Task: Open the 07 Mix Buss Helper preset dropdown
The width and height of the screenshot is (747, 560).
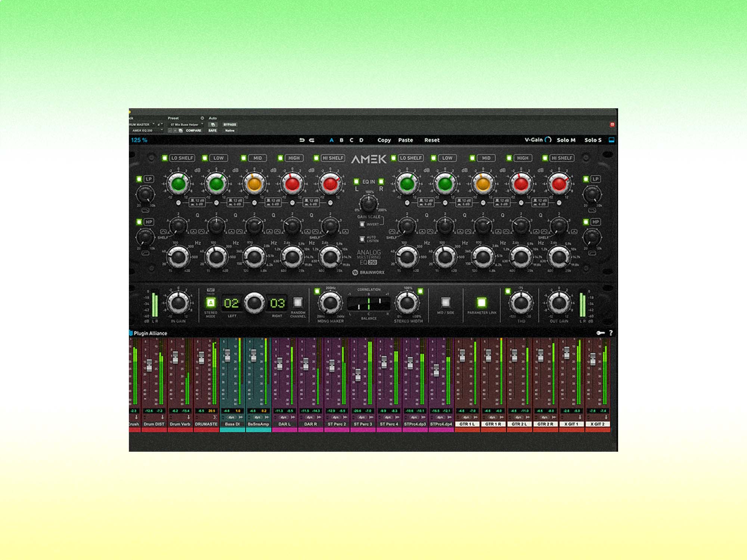Action: (x=187, y=124)
